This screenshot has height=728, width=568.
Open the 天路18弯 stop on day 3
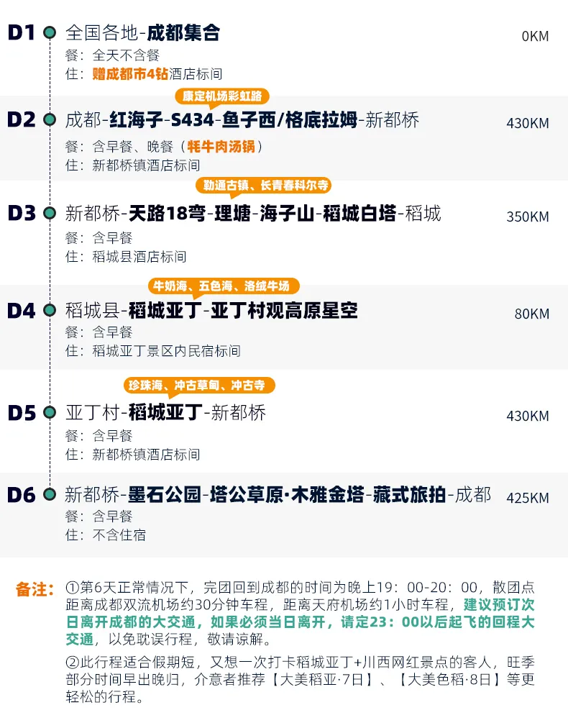point(167,214)
